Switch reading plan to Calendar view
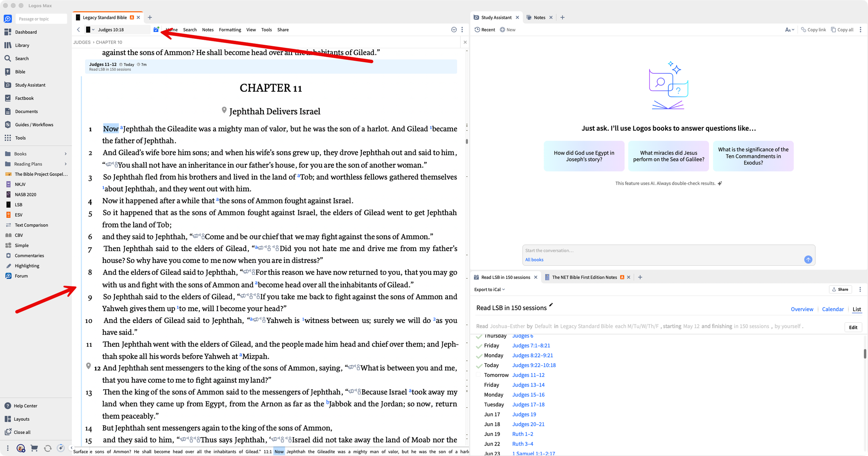The image size is (868, 456). pyautogui.click(x=833, y=309)
